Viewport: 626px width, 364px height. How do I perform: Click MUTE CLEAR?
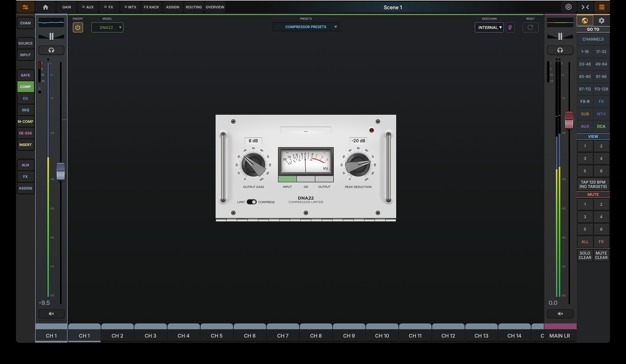pyautogui.click(x=601, y=255)
